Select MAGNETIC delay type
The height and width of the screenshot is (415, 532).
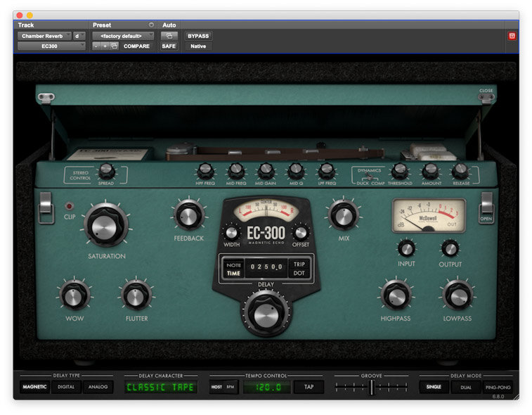34,386
